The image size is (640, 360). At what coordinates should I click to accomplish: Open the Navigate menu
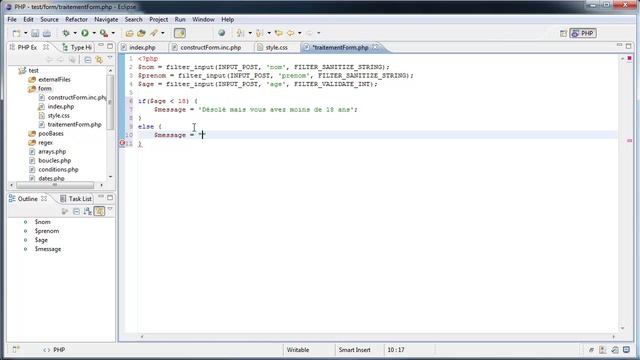106,19
